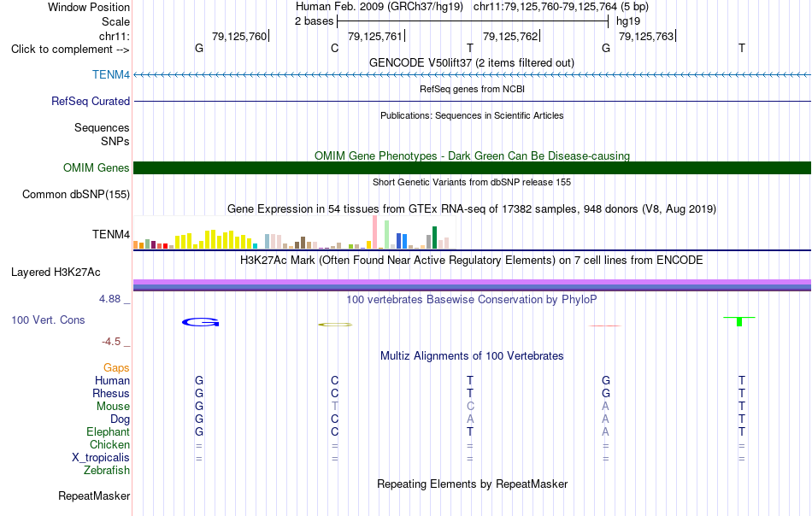
Task: Click the dark green OMIM Genes bar
Action: coord(472,167)
